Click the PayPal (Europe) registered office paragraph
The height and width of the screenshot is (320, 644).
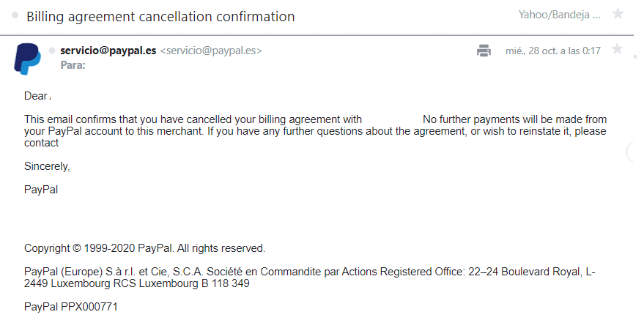(310, 278)
